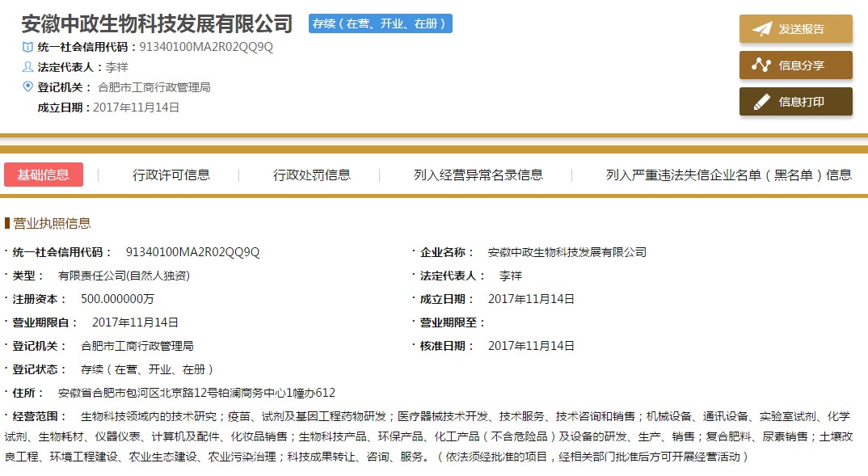The image size is (868, 476).
Task: Open the 列入严重违法失信企业名单(黑名单)信息 tab
Action: click(728, 175)
